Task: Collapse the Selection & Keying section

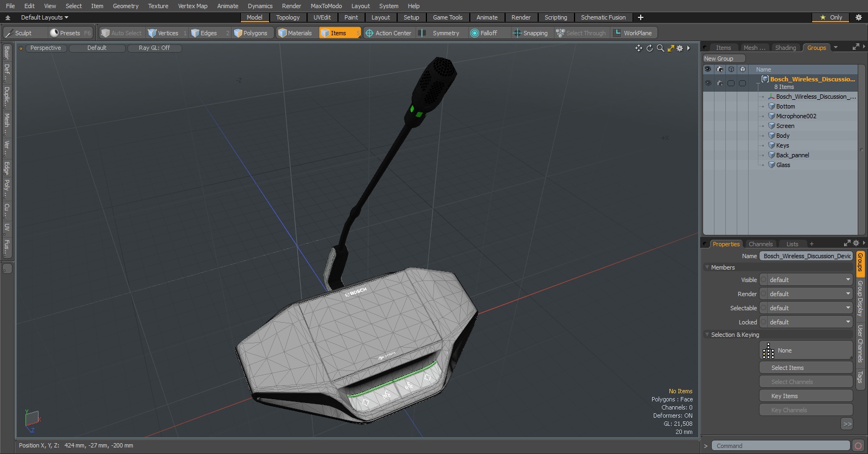Action: (x=707, y=335)
